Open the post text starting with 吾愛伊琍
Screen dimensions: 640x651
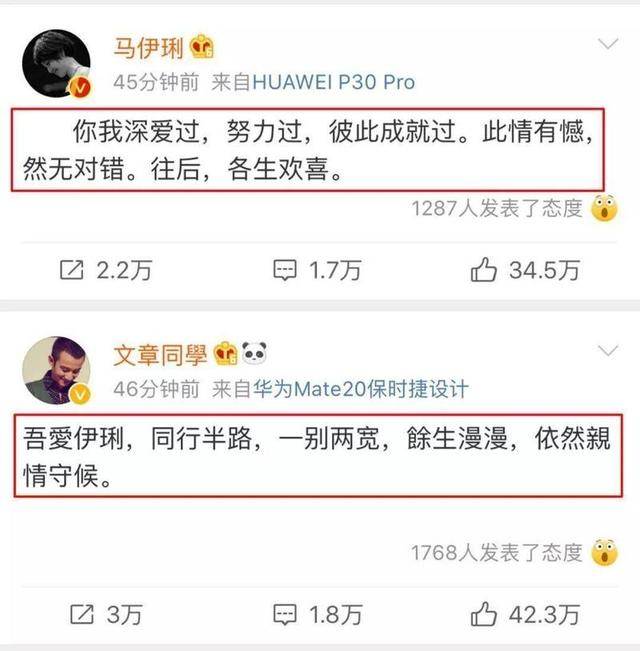click(x=318, y=455)
